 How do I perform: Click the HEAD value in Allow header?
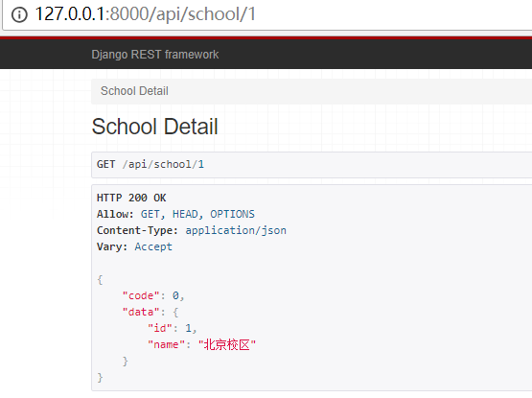185,214
